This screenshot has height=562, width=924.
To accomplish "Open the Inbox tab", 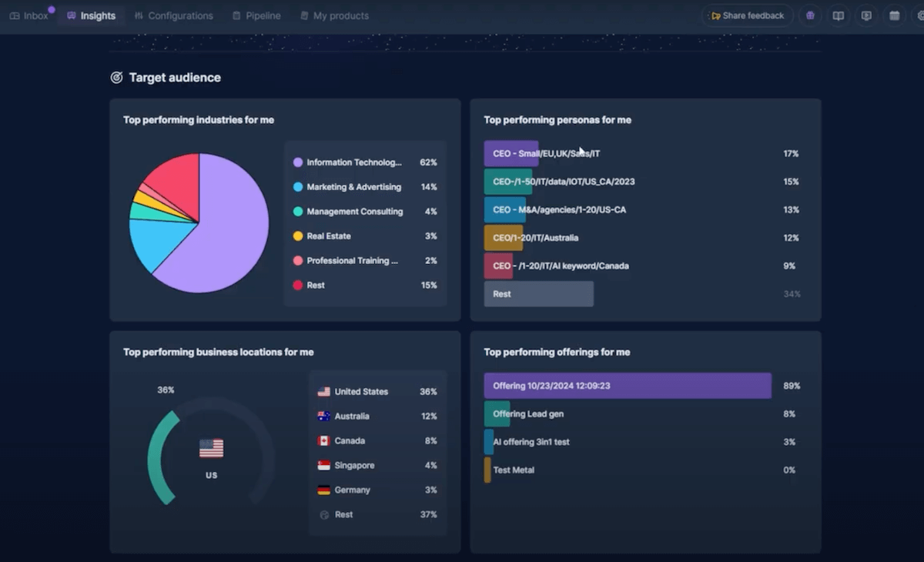I will coord(29,15).
